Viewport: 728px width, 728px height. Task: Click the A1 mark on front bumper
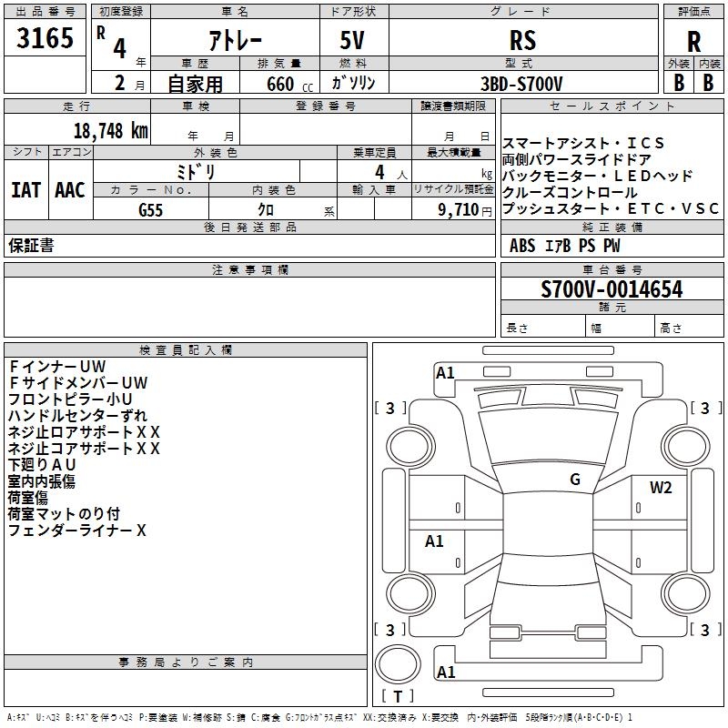pyautogui.click(x=445, y=373)
